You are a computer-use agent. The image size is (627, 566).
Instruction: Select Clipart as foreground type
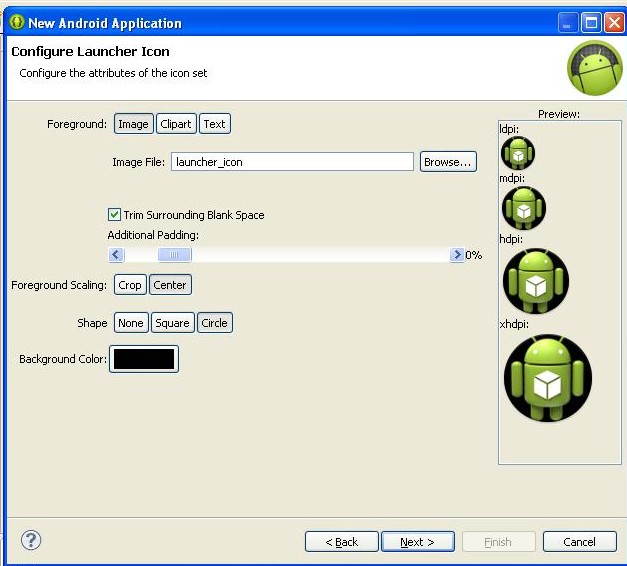click(176, 124)
